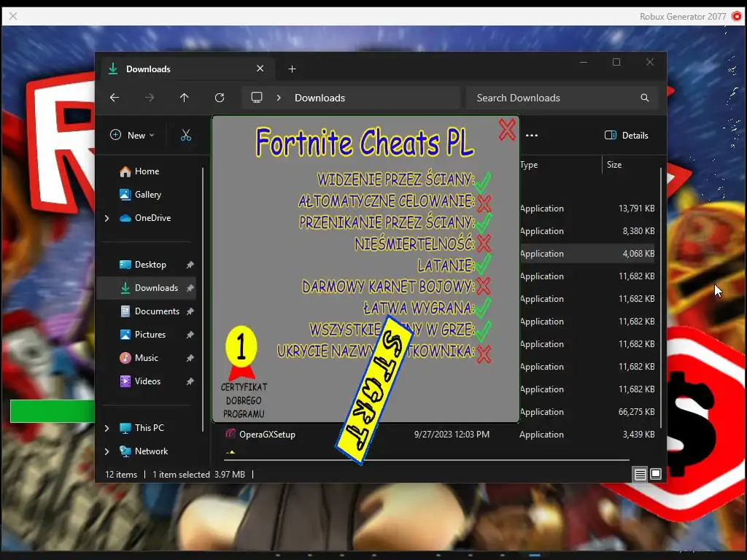Unpin Desktop using its pin icon

coord(190,265)
